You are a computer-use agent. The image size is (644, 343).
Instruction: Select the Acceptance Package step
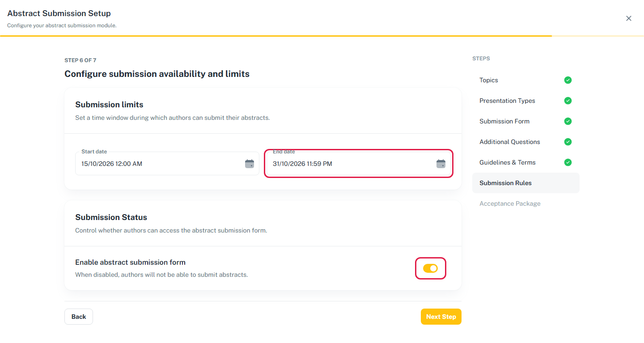coord(526,203)
